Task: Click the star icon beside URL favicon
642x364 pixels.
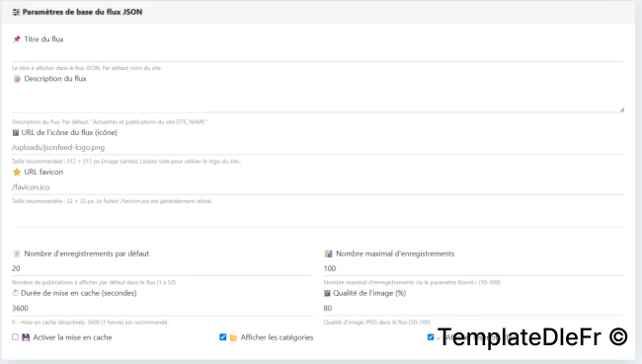Action: (x=17, y=173)
